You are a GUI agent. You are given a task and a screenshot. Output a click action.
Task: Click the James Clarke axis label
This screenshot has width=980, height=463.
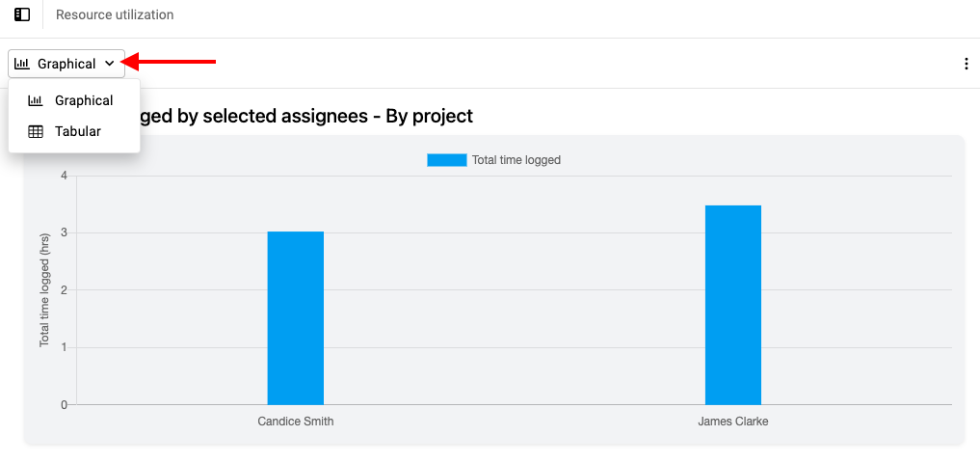[x=733, y=422]
